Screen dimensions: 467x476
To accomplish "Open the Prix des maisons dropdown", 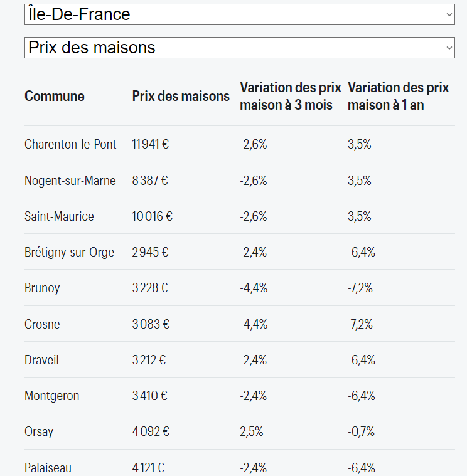I will coord(239,48).
